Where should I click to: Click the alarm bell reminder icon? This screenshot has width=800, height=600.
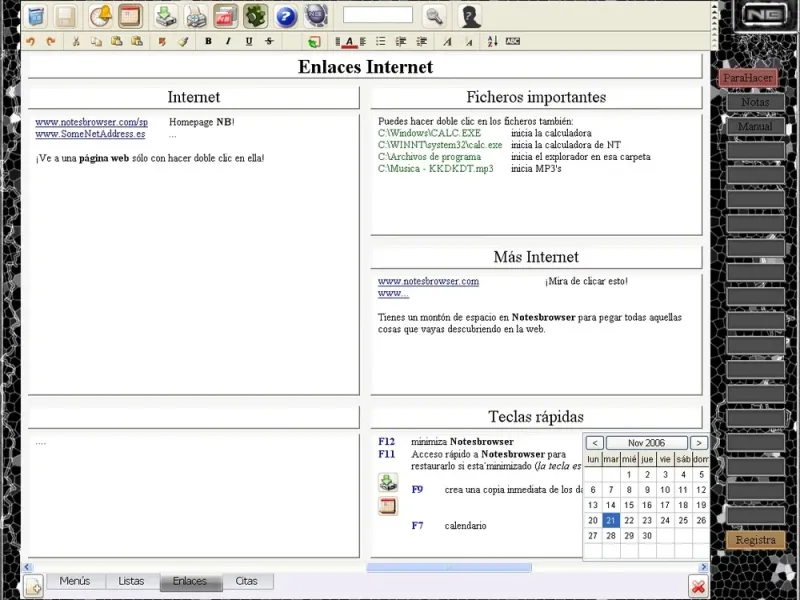point(101,16)
